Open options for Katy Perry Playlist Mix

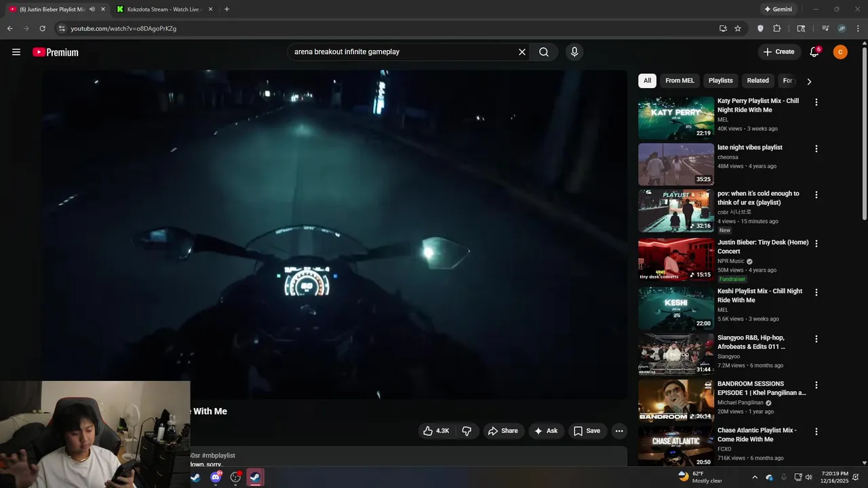tap(816, 102)
